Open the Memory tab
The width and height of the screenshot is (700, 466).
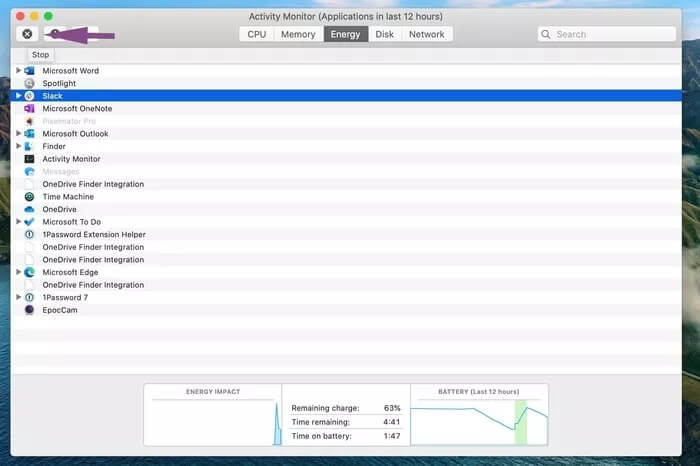pos(298,34)
